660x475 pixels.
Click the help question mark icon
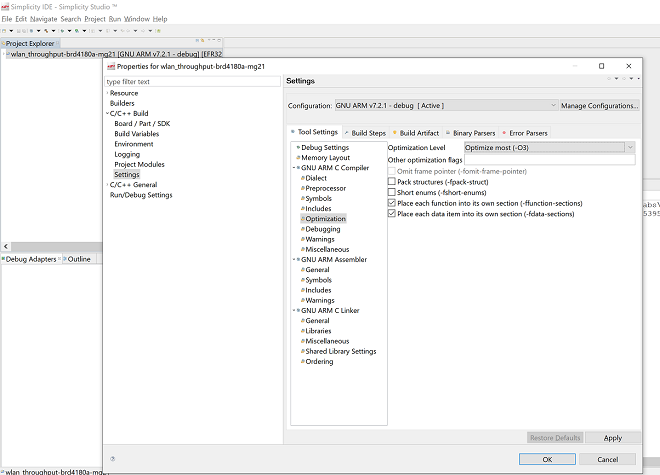click(x=112, y=459)
